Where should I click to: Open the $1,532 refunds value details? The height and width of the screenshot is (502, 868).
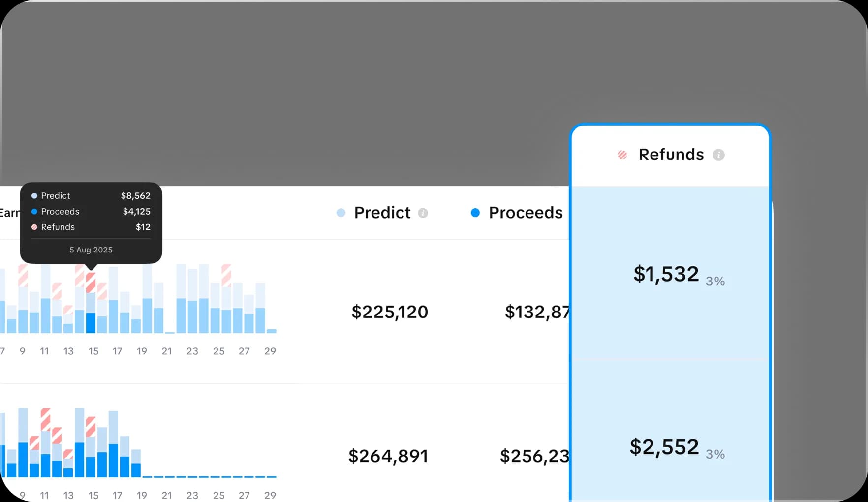(x=666, y=274)
